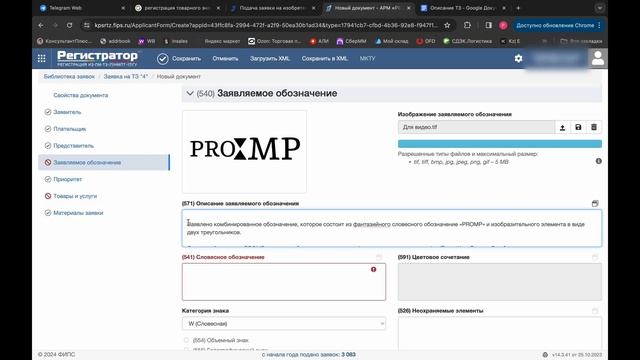The image size is (640, 360).
Task: Click the PROMP trademark image preview
Action: pos(244,151)
